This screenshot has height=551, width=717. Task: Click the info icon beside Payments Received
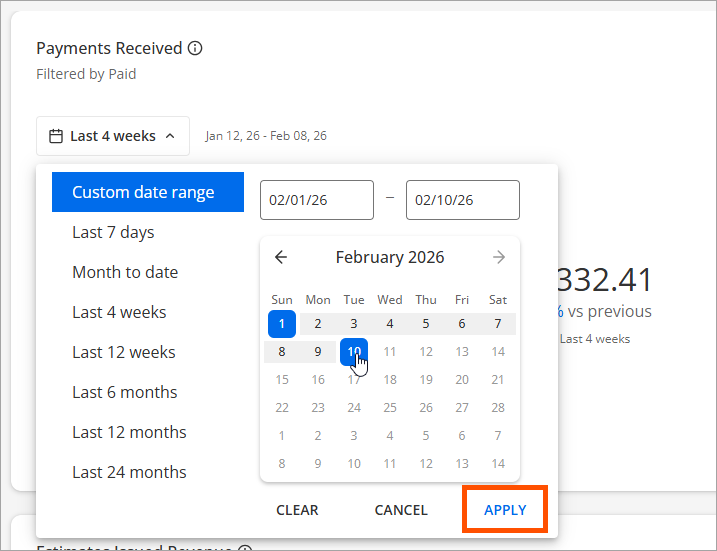(x=196, y=48)
